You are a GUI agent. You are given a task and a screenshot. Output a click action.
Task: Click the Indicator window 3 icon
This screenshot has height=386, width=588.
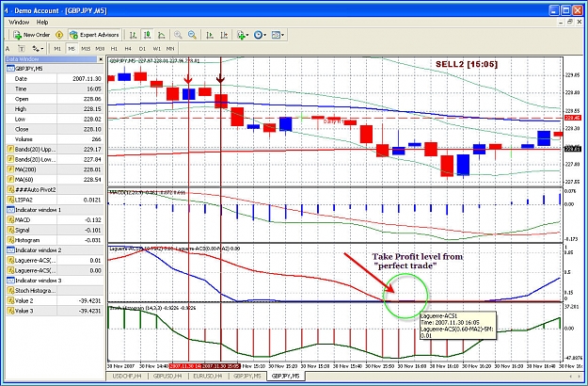tap(10, 281)
